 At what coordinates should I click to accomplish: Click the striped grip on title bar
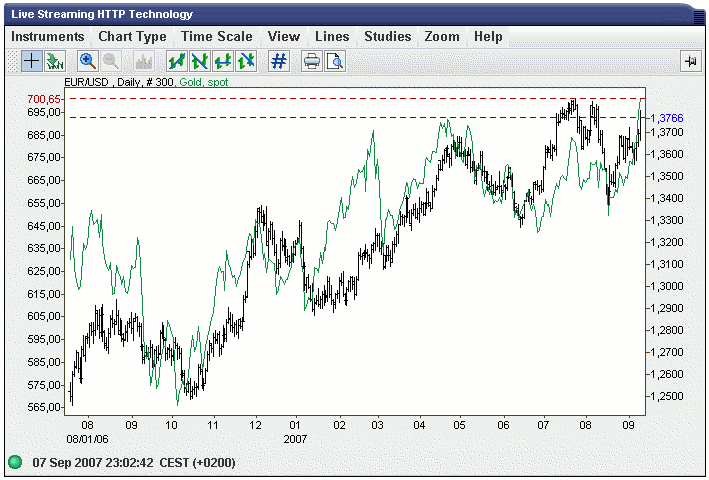pyautogui.click(x=699, y=17)
